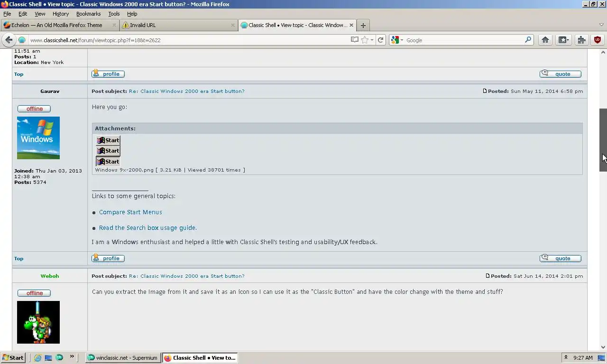Open Read the Search box usage guide link

click(148, 228)
